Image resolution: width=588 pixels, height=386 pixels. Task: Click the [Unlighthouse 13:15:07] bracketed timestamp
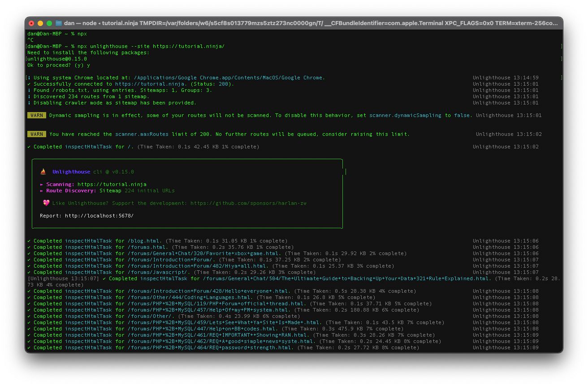63,278
